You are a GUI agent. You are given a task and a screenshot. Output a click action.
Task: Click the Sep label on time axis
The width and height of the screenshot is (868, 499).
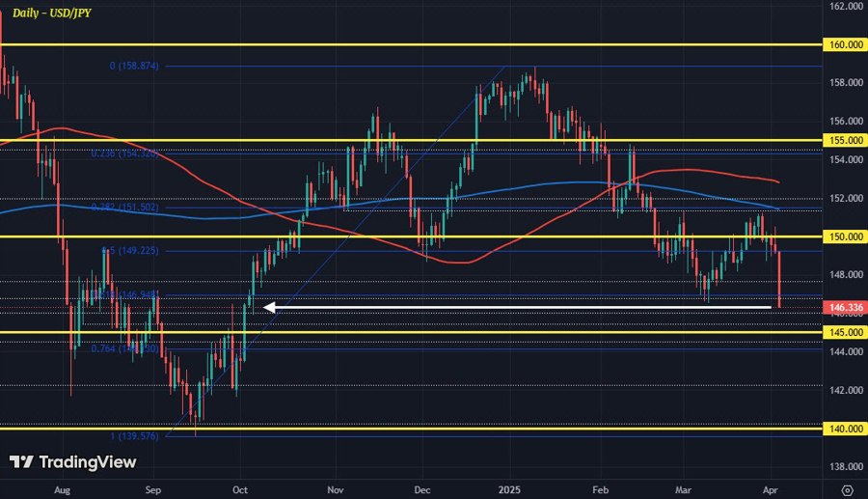point(153,490)
